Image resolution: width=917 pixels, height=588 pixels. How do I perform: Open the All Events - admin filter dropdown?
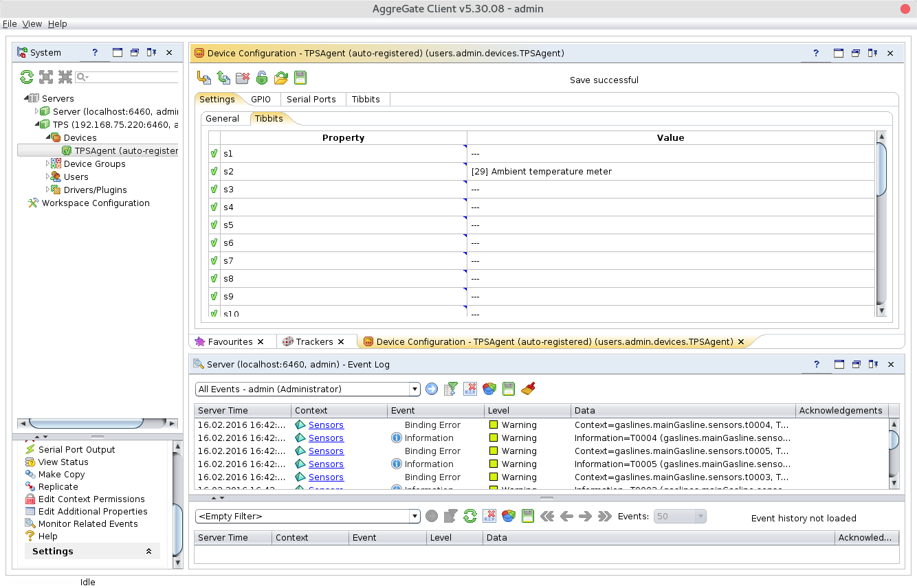click(x=415, y=389)
